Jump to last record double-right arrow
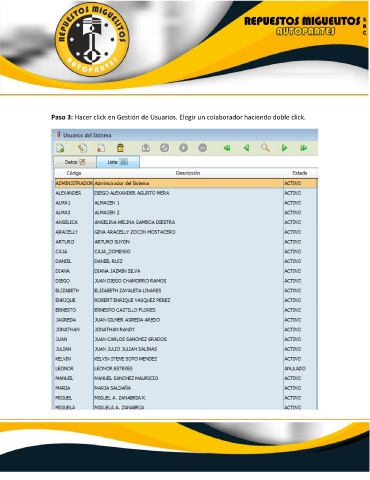The width and height of the screenshot is (370, 480). [304, 148]
